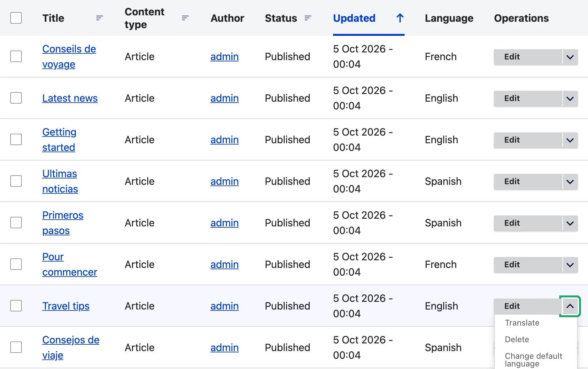Open admin author link in Conseils de voyage row

225,57
